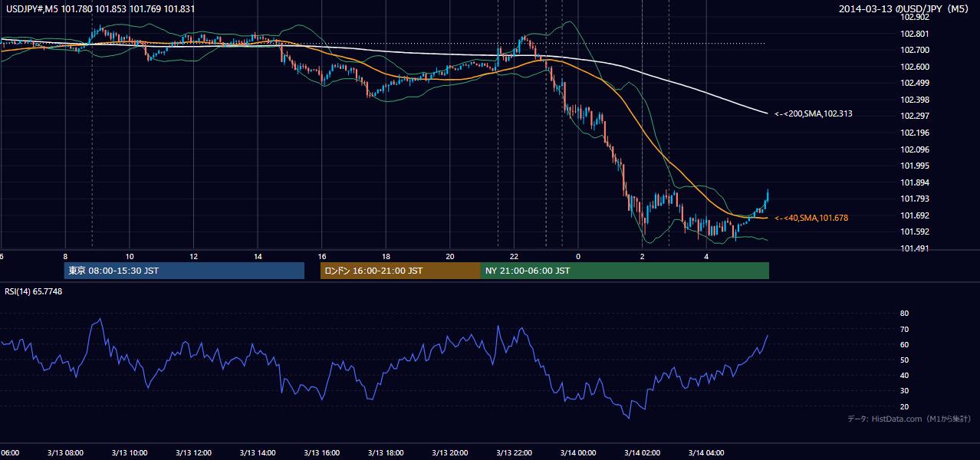This screenshot has height=460, width=980.
Task: Click the 3/13 12:00 bottom axis label
Action: (x=193, y=452)
